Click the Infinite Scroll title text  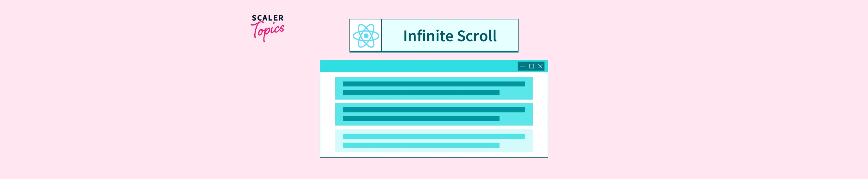450,36
